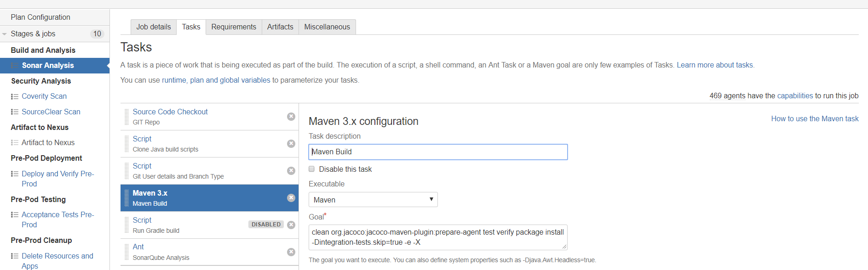868x270 pixels.
Task: Remove the disabled Run Gradle build task
Action: pyautogui.click(x=291, y=225)
